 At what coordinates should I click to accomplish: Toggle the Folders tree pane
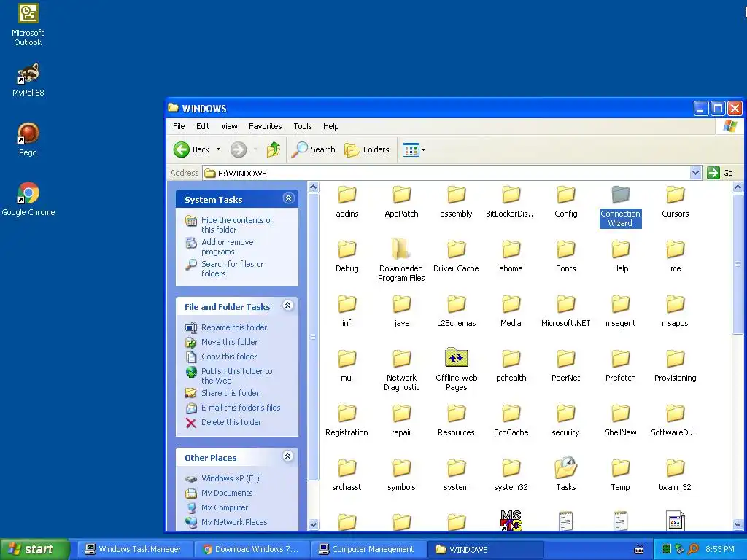click(367, 149)
